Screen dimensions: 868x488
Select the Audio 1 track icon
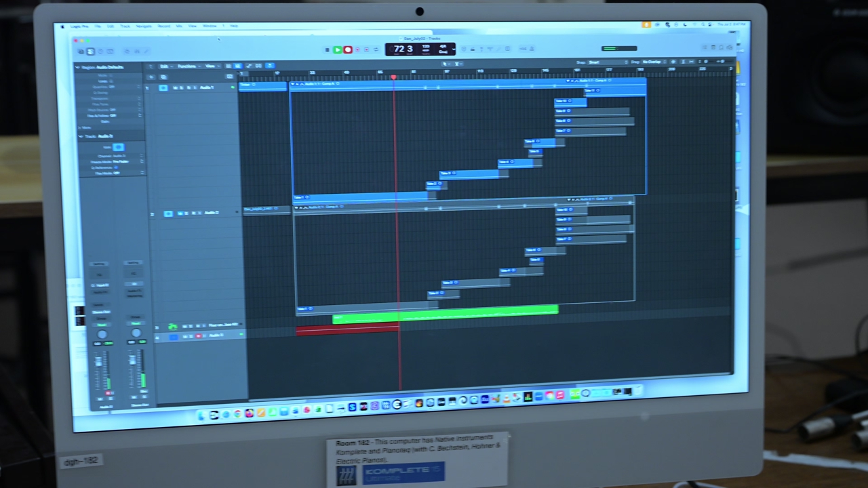[163, 88]
